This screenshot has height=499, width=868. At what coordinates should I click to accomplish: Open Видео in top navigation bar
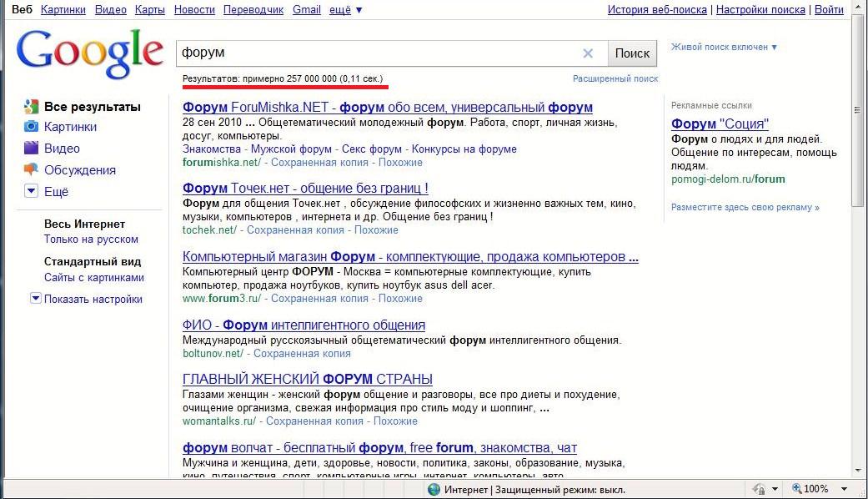[x=111, y=10]
